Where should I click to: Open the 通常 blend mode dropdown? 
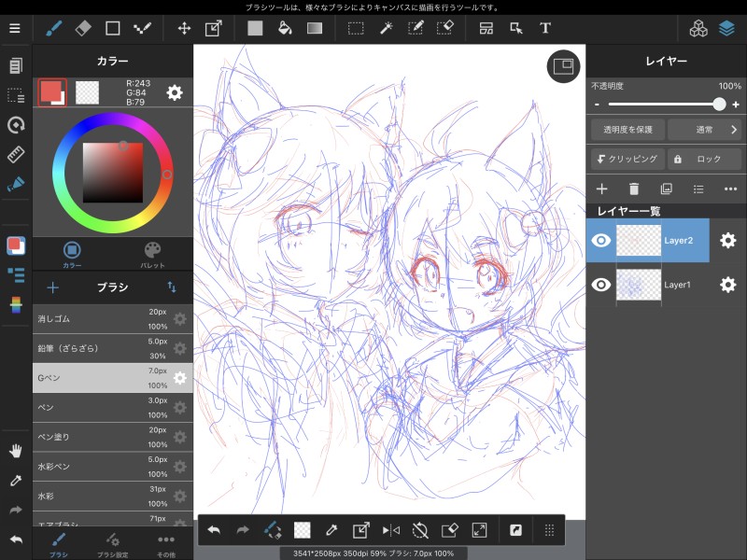704,130
